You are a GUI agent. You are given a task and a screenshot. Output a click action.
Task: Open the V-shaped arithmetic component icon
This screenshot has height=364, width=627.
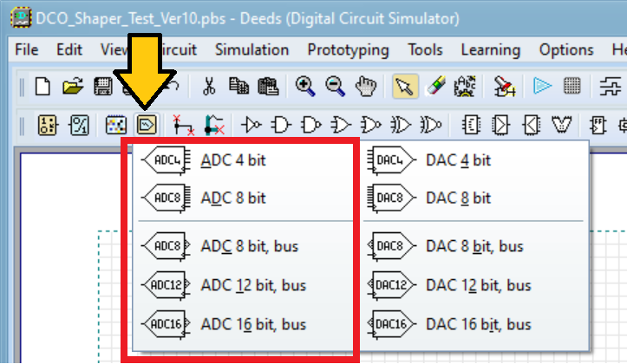pyautogui.click(x=561, y=125)
